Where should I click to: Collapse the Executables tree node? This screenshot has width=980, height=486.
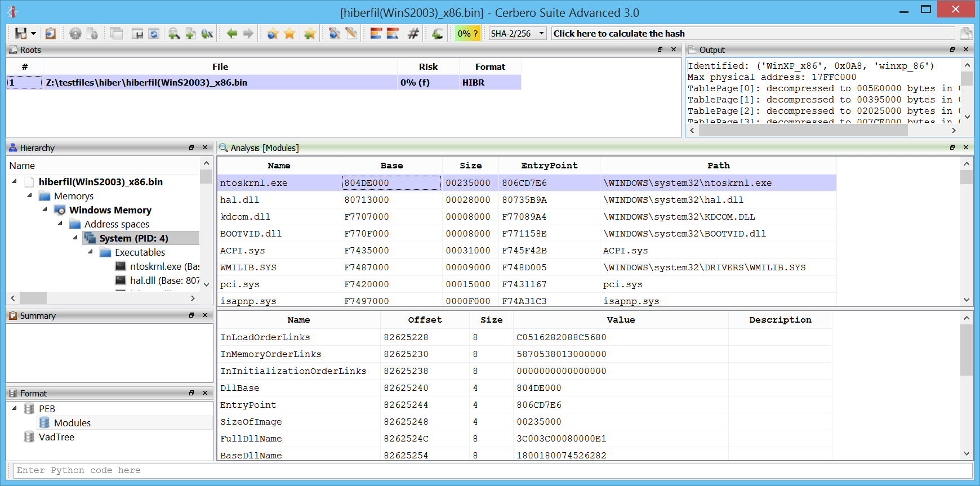tap(91, 252)
